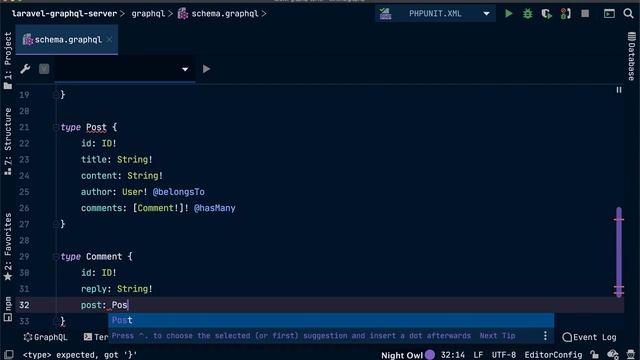The height and width of the screenshot is (360, 640).
Task: Click line number 29 in gutter
Action: 24,256
